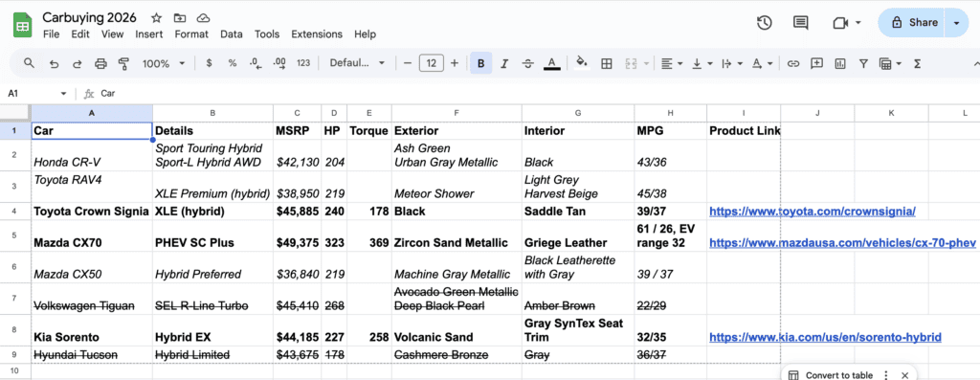This screenshot has width=980, height=380.
Task: Create a filter with funnel icon
Action: point(863,63)
